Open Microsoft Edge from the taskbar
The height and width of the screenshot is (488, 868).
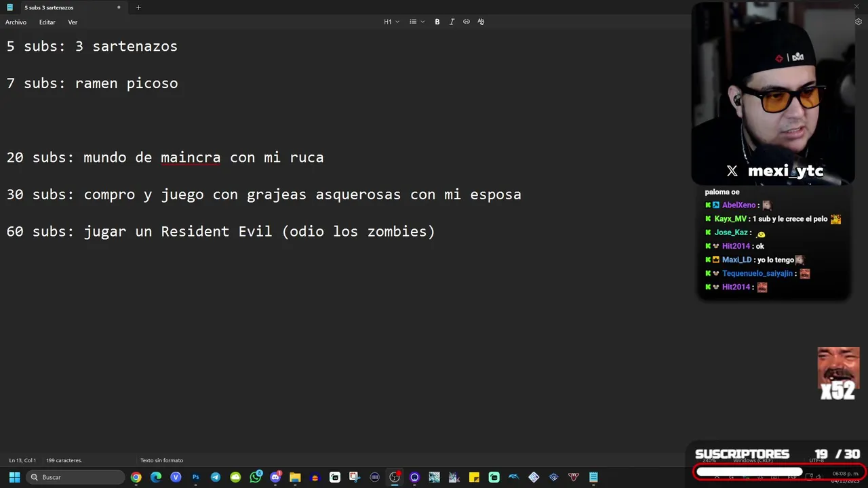coord(156,477)
